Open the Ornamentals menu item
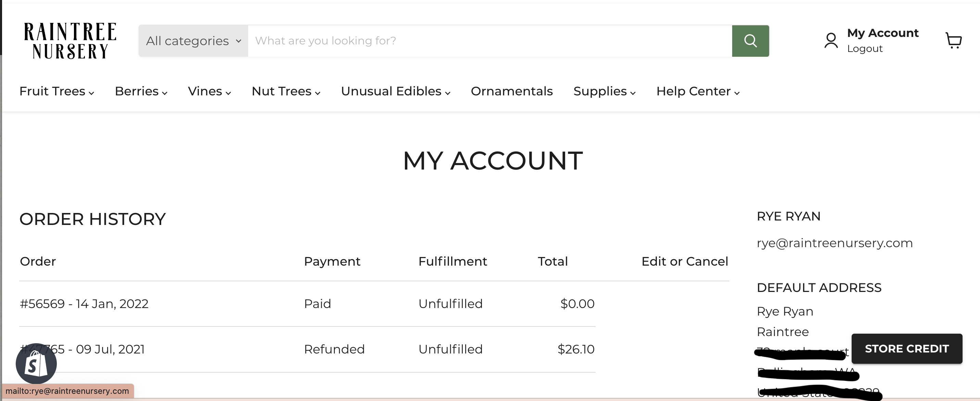980x401 pixels. click(x=512, y=91)
